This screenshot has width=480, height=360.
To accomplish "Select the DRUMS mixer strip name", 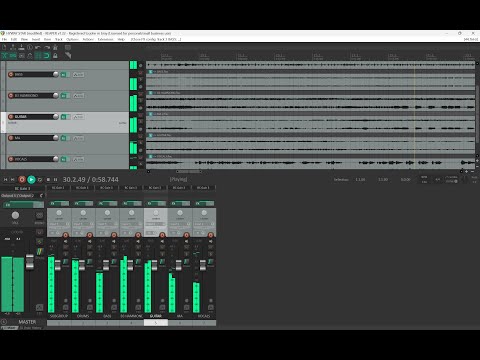I will point(83,316).
